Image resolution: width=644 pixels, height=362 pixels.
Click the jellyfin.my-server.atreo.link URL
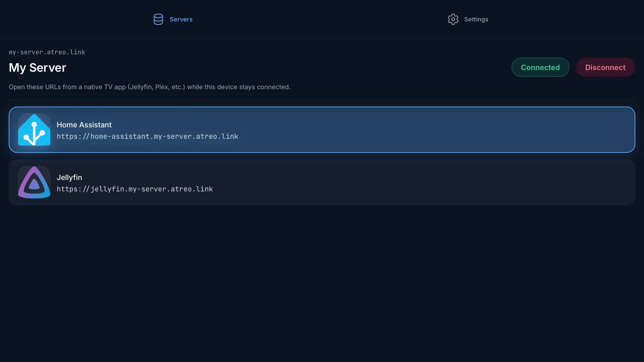(x=135, y=189)
